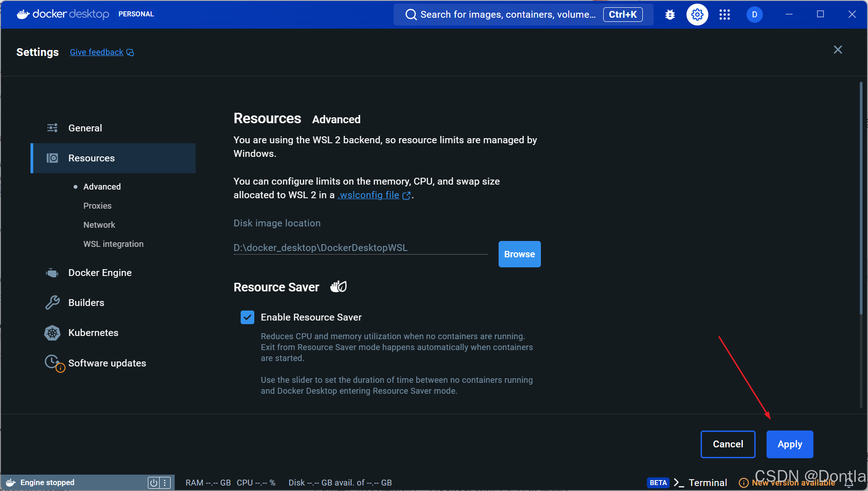
Task: Click the Apply button
Action: [x=790, y=444]
